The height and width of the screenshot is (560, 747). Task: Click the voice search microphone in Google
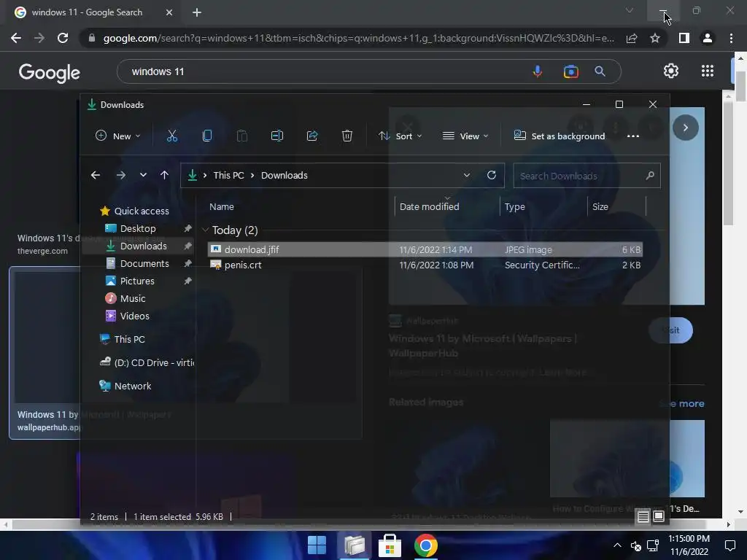click(538, 71)
